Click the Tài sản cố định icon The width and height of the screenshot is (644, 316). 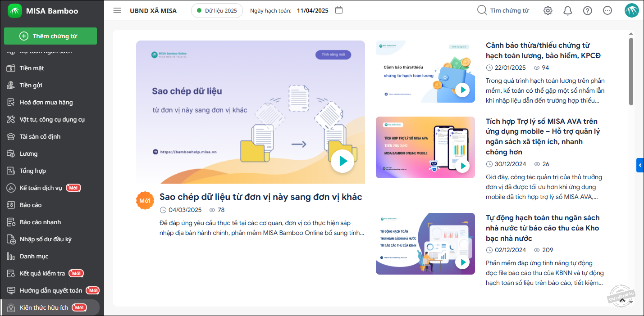click(11, 137)
